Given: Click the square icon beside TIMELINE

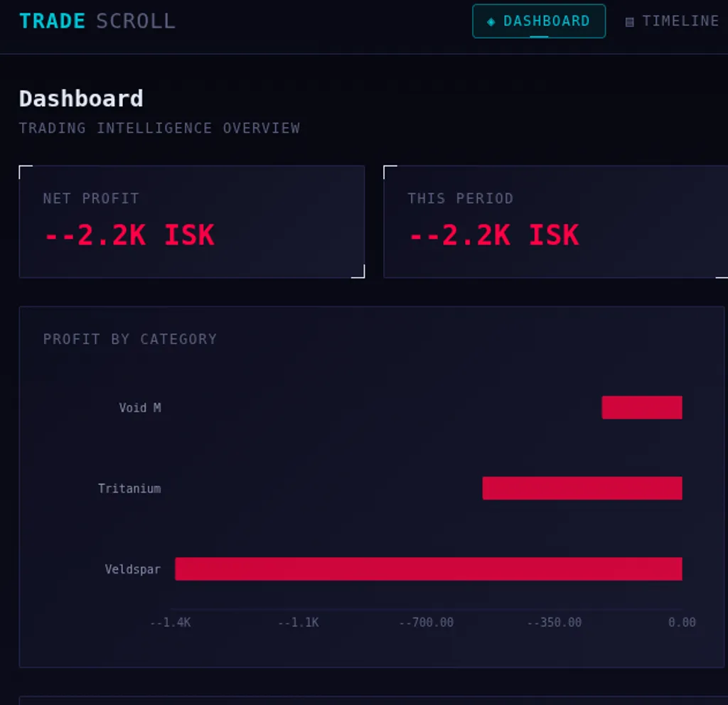Looking at the screenshot, I should tap(629, 21).
